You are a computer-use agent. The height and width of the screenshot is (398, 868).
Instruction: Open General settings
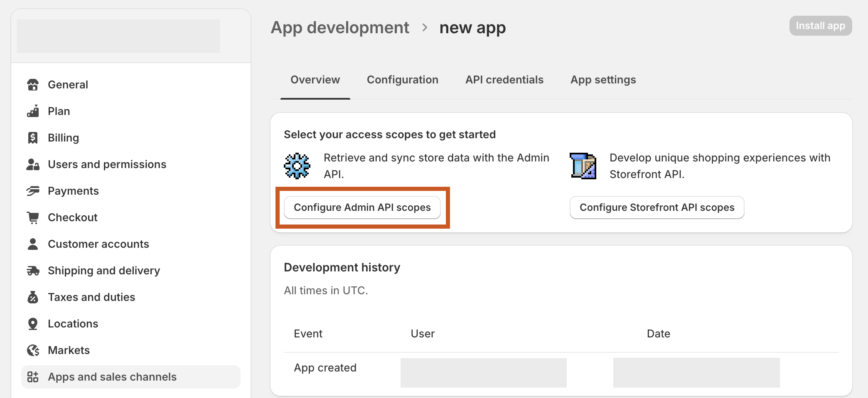pos(131,85)
